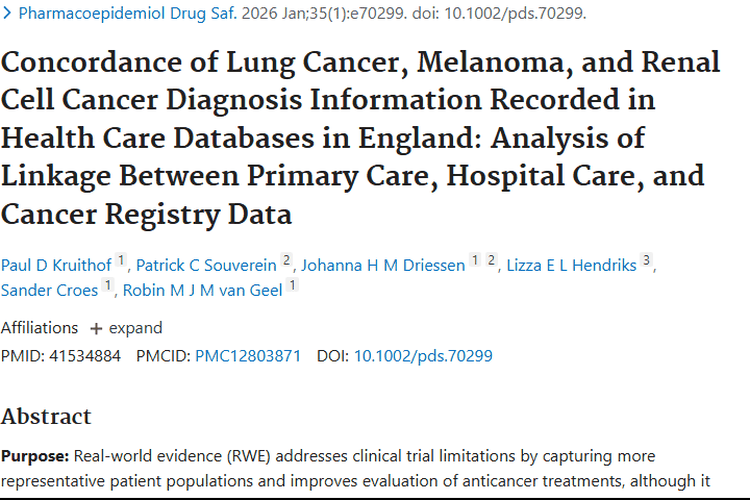Screen dimensions: 750x500
Task: Click affiliation superscript 2 after Driessen
Action: pos(491,262)
